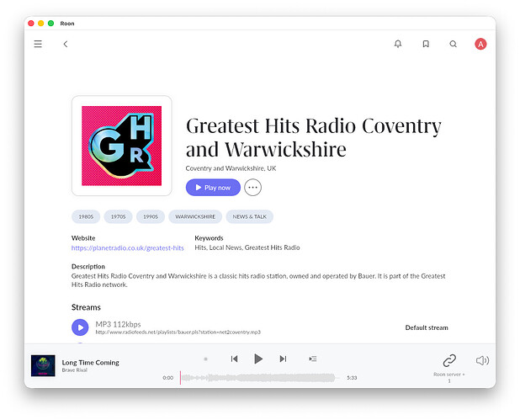The height and width of the screenshot is (420, 520).
Task: Click the Streams section heading
Action: click(x=86, y=307)
